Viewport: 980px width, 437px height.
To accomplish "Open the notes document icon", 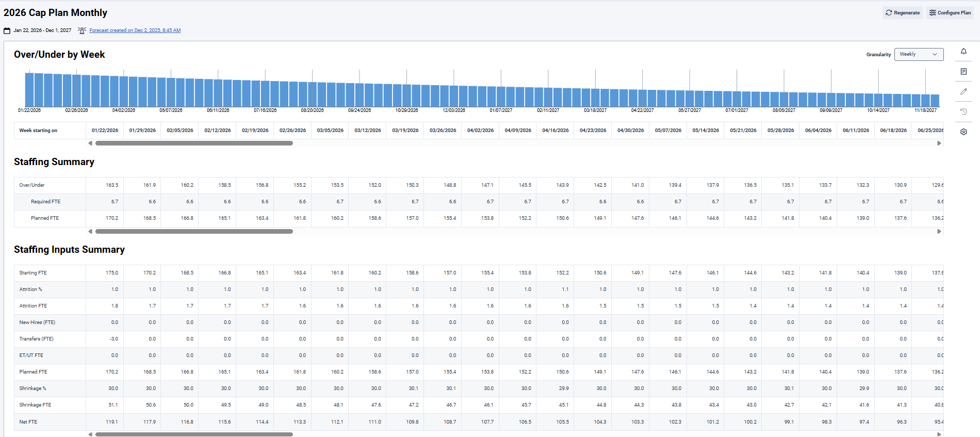I will 963,72.
